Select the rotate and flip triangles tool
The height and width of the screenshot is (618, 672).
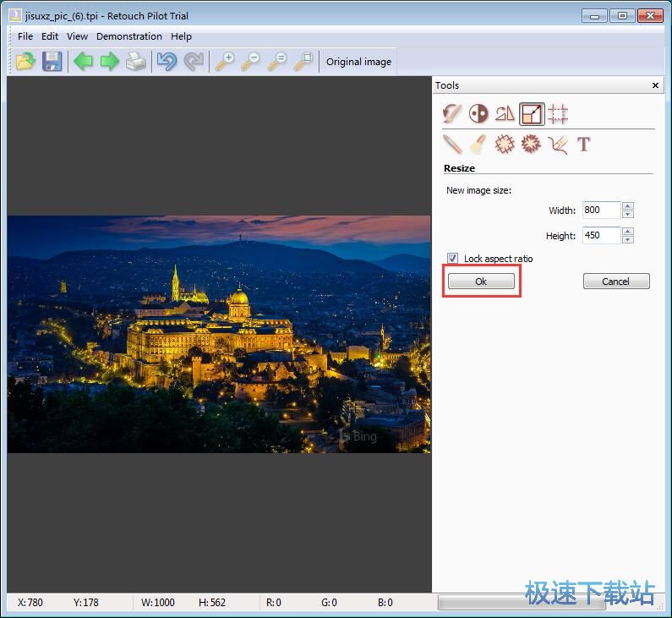[505, 114]
